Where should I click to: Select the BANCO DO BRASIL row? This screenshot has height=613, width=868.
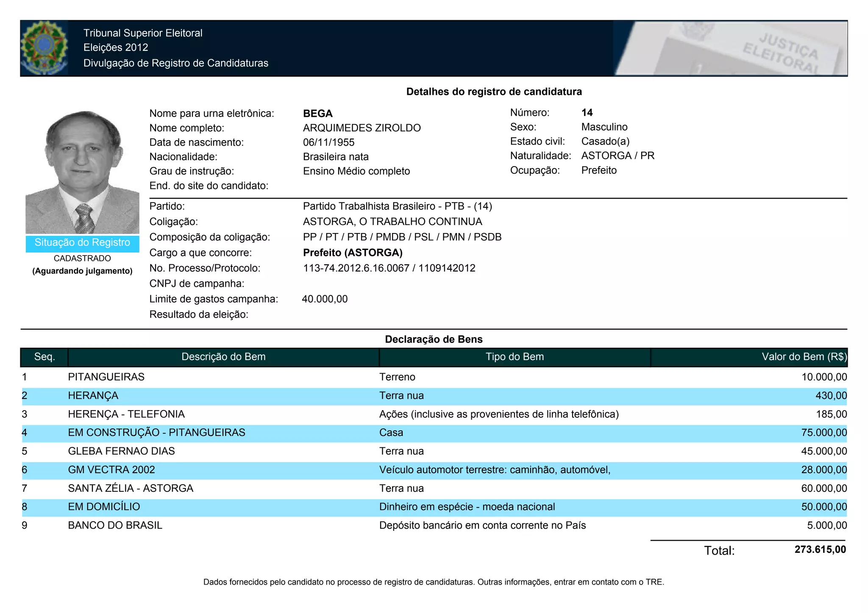[115, 526]
